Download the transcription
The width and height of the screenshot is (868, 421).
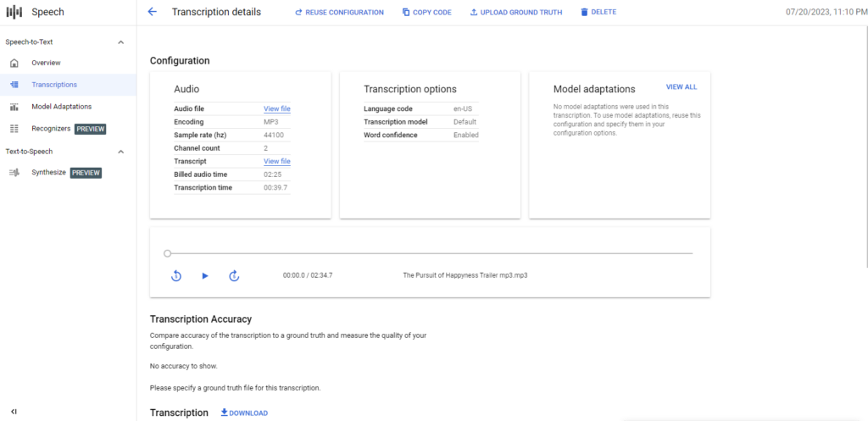[244, 413]
